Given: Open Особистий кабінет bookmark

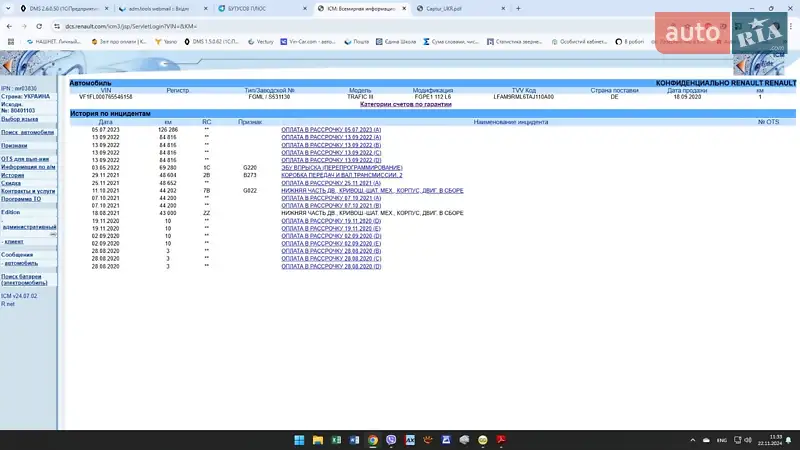Looking at the screenshot, I should (579, 41).
